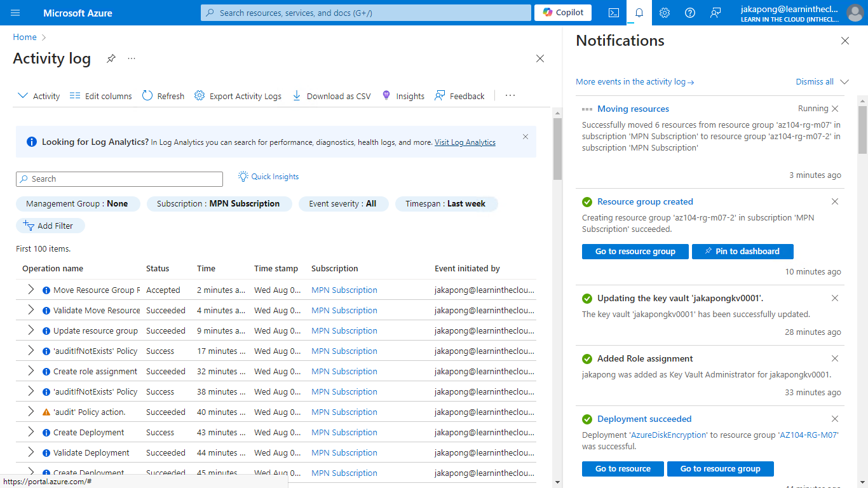Click Pin to dashboard button
The image size is (868, 488).
point(743,252)
